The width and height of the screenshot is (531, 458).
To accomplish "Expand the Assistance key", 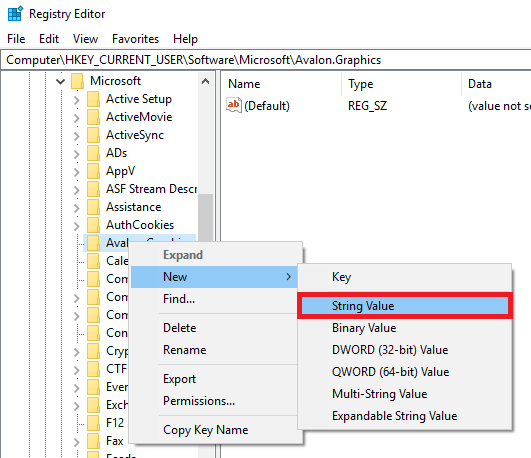I will (x=77, y=208).
